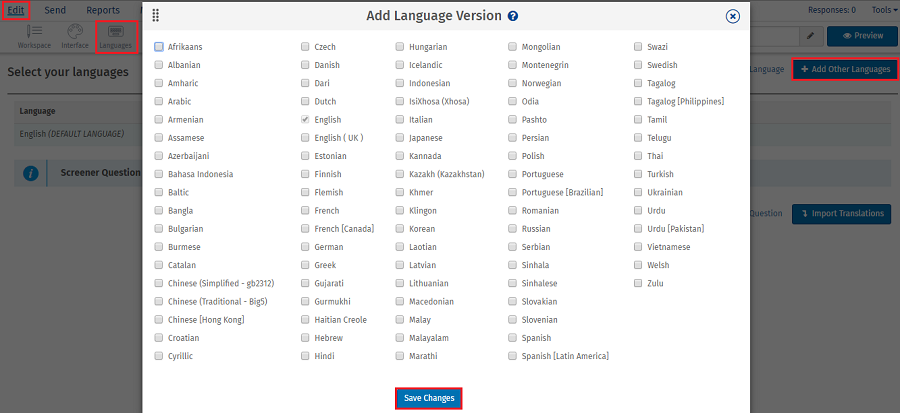
Task: Click the Workspace pencil icon
Action: click(34, 32)
